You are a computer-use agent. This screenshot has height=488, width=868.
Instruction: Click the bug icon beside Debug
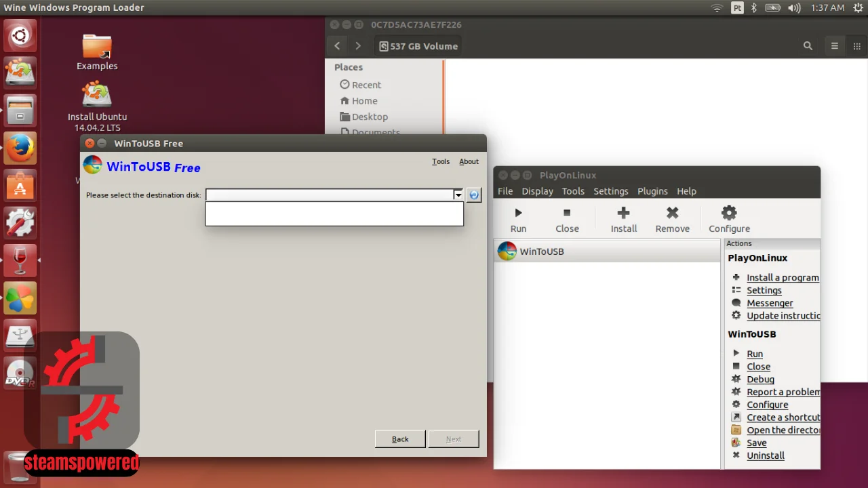[736, 379]
